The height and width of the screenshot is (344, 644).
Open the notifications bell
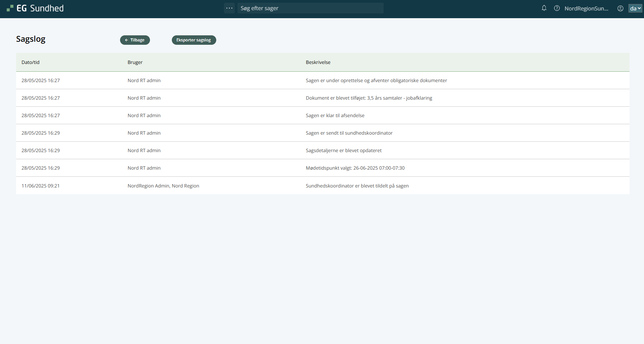pos(544,8)
